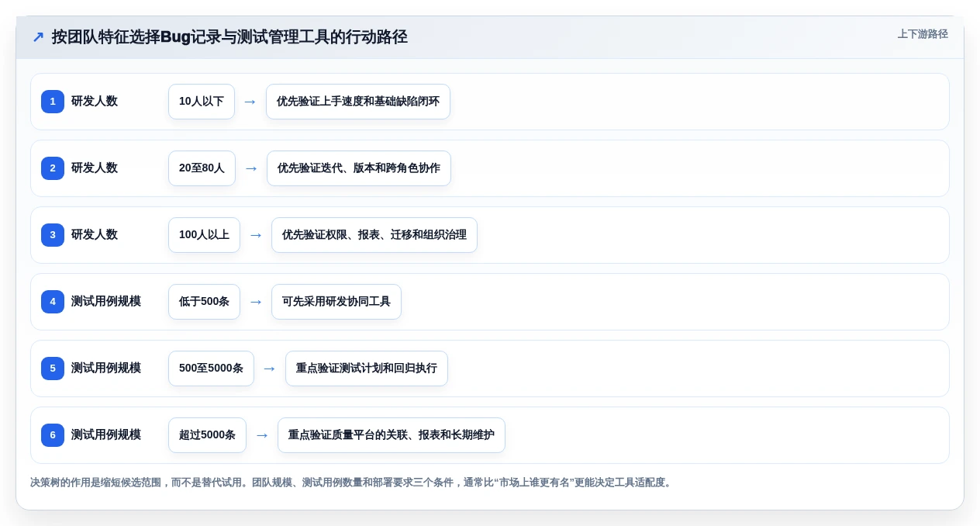Screen dimensions: 980x526
Task: Select the 超过5000条 condition box
Action: [x=207, y=435]
